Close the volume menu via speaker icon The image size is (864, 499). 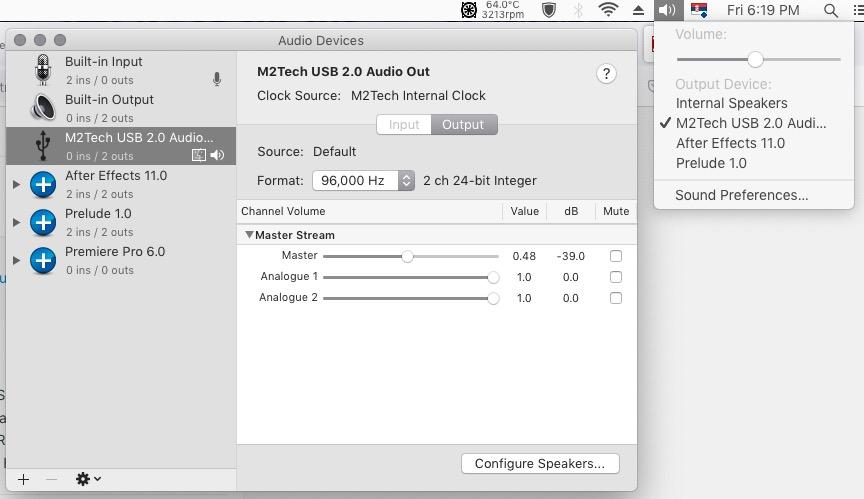668,10
